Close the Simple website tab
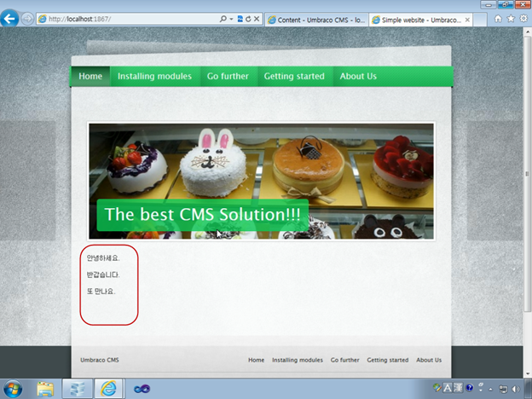532x399 pixels. pos(467,20)
